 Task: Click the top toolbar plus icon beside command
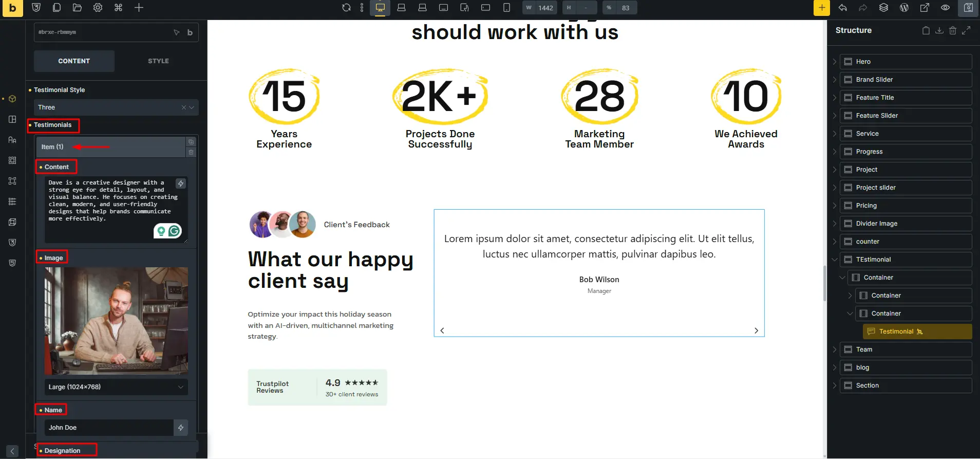coord(139,8)
